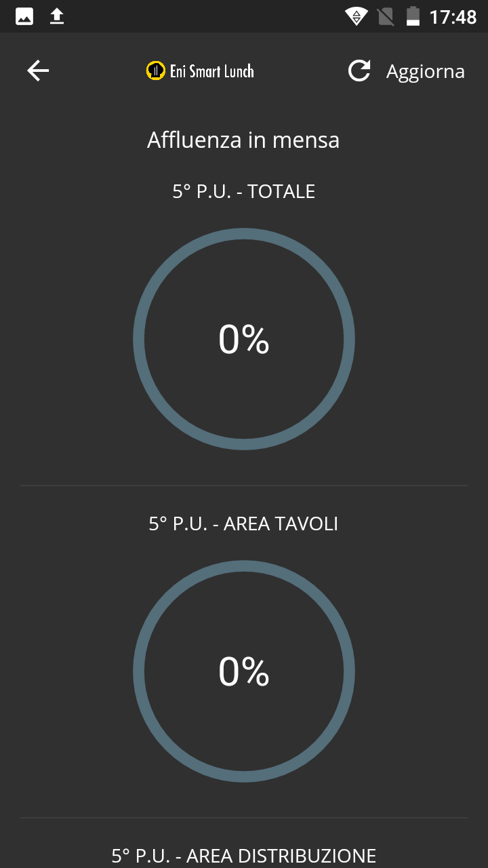The height and width of the screenshot is (868, 488).
Task: Tap the back arrow icon
Action: (x=38, y=71)
